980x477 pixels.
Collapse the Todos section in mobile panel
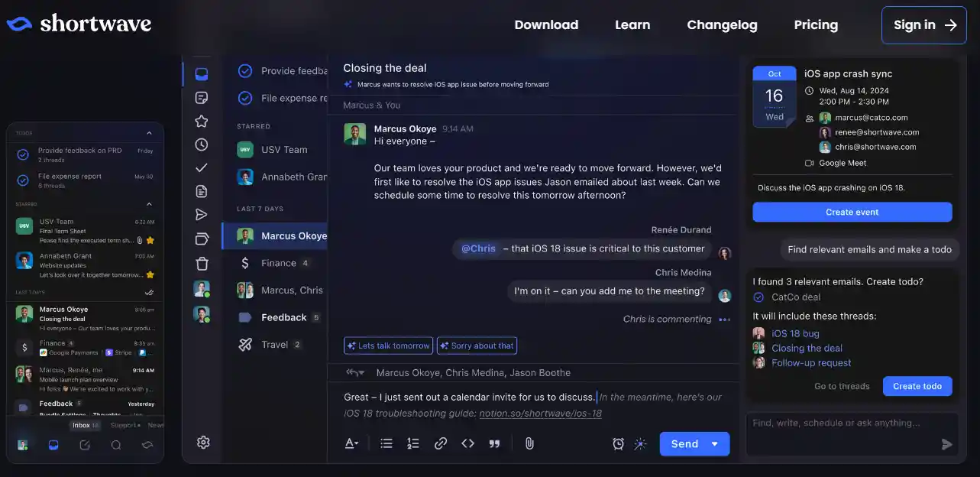pyautogui.click(x=149, y=133)
